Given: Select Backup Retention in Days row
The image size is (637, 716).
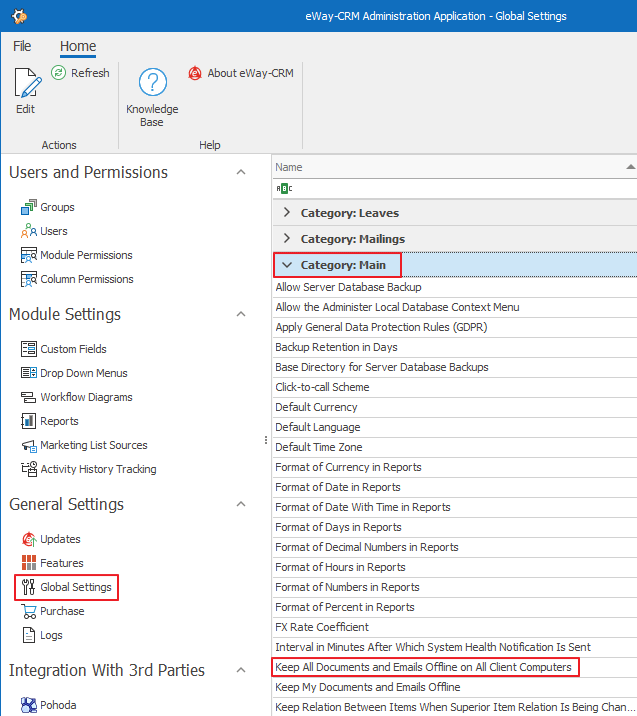Looking at the screenshot, I should [x=455, y=347].
